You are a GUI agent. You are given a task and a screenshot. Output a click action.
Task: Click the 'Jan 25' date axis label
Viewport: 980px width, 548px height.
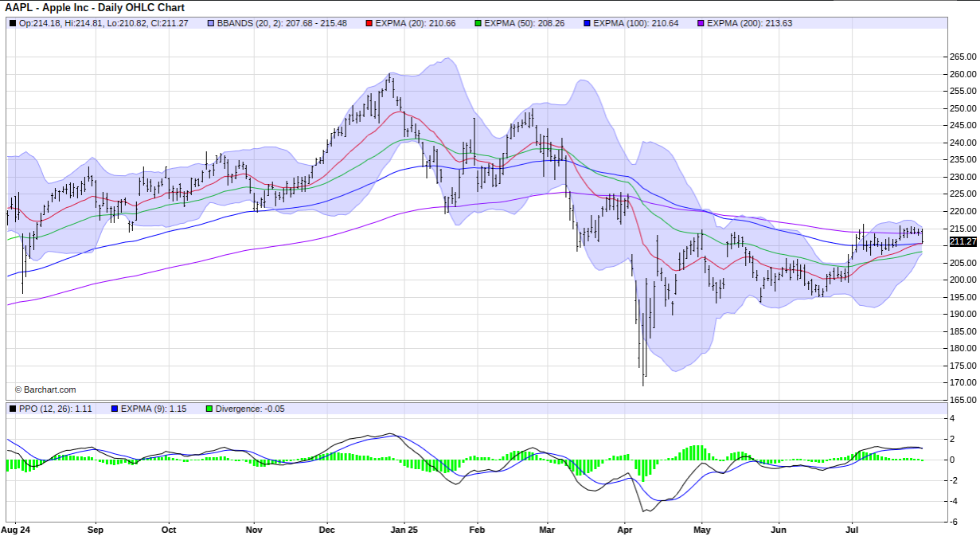[x=404, y=529]
